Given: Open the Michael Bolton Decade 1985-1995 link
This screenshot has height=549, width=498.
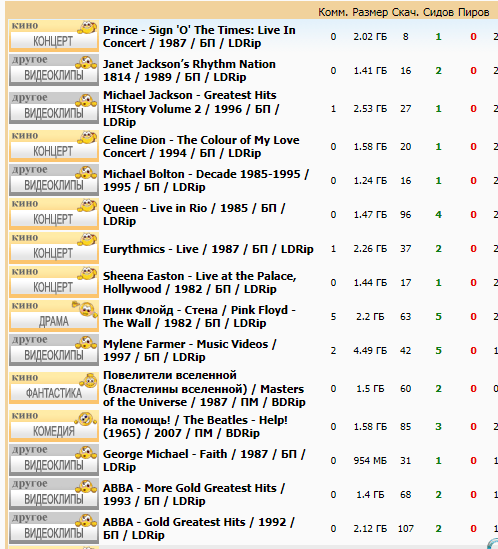Looking at the screenshot, I should click(x=206, y=180).
